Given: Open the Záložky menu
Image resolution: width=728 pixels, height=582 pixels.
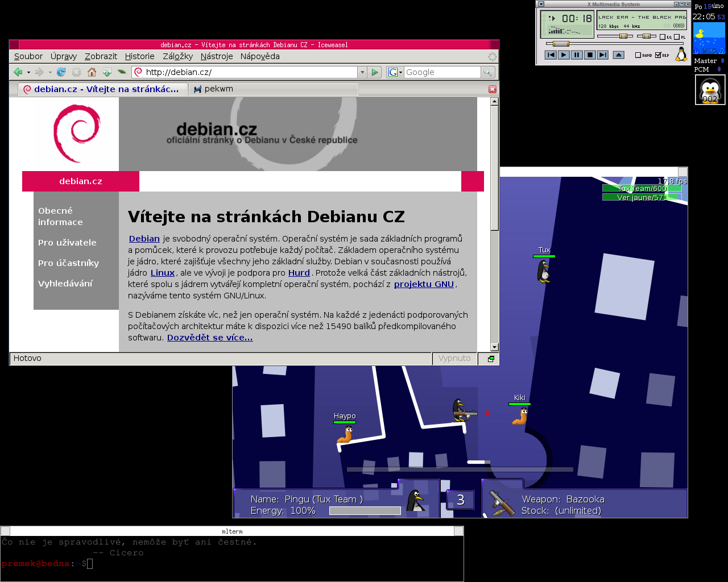Looking at the screenshot, I should tap(177, 56).
